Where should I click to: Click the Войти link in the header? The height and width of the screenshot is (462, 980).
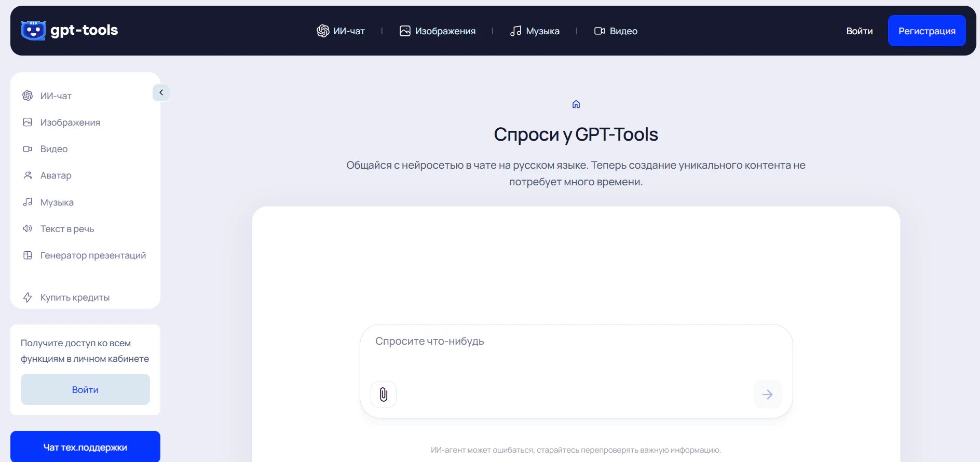pos(860,31)
